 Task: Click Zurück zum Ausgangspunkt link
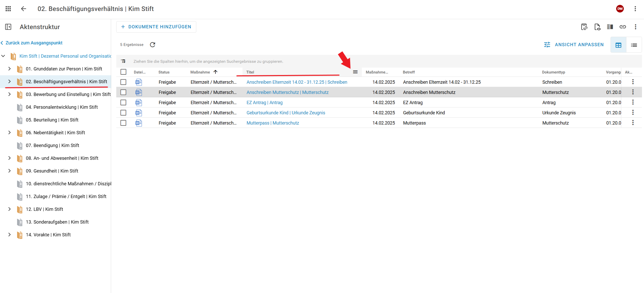click(34, 43)
